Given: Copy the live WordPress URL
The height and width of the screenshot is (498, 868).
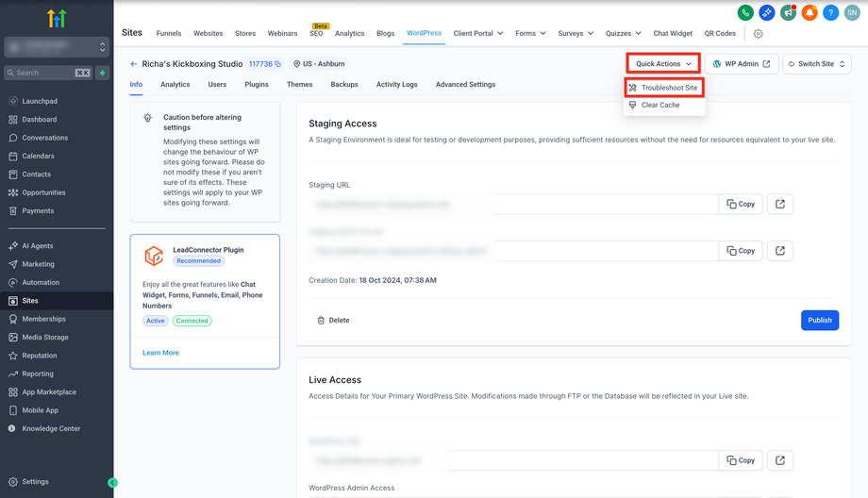Looking at the screenshot, I should point(741,460).
